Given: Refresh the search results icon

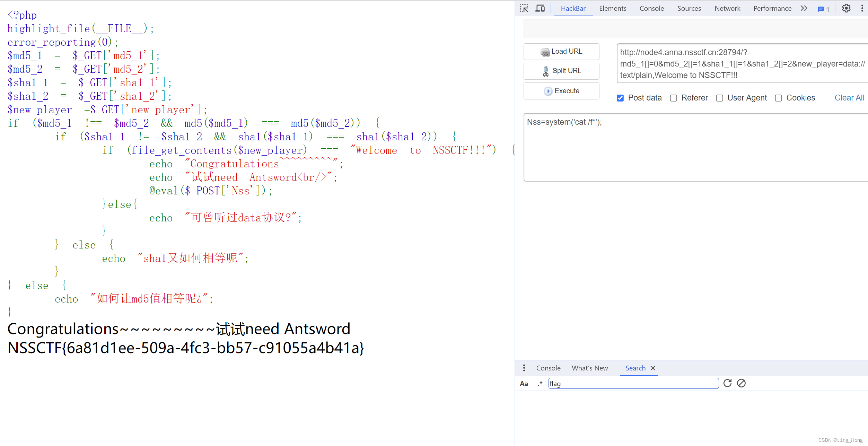Looking at the screenshot, I should click(x=727, y=383).
